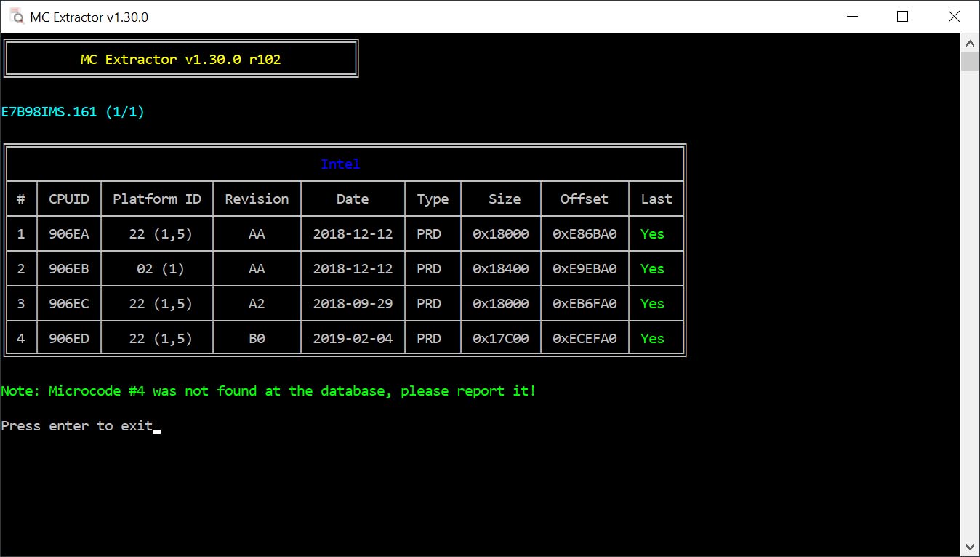The width and height of the screenshot is (980, 557).
Task: Click the 'Press enter to exit' prompt
Action: point(76,426)
